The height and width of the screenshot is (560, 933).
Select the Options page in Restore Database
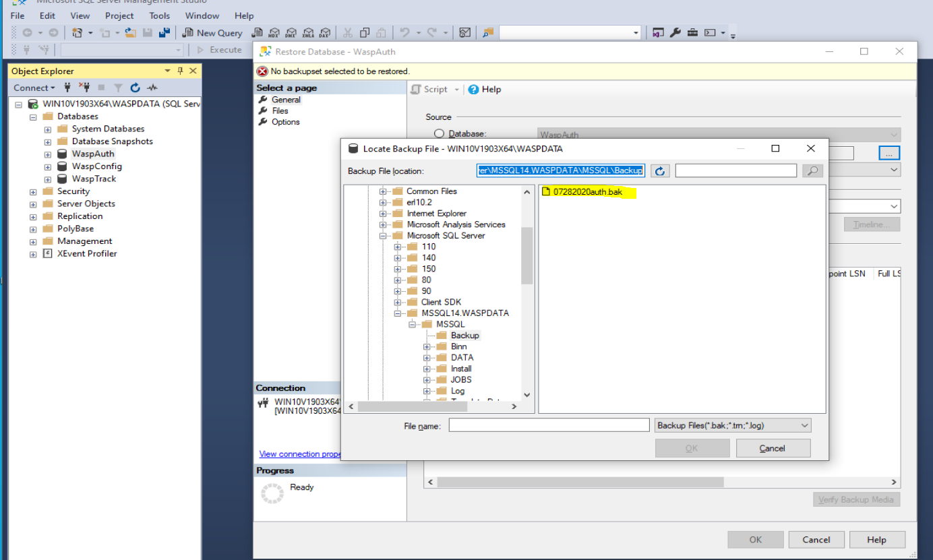click(286, 122)
